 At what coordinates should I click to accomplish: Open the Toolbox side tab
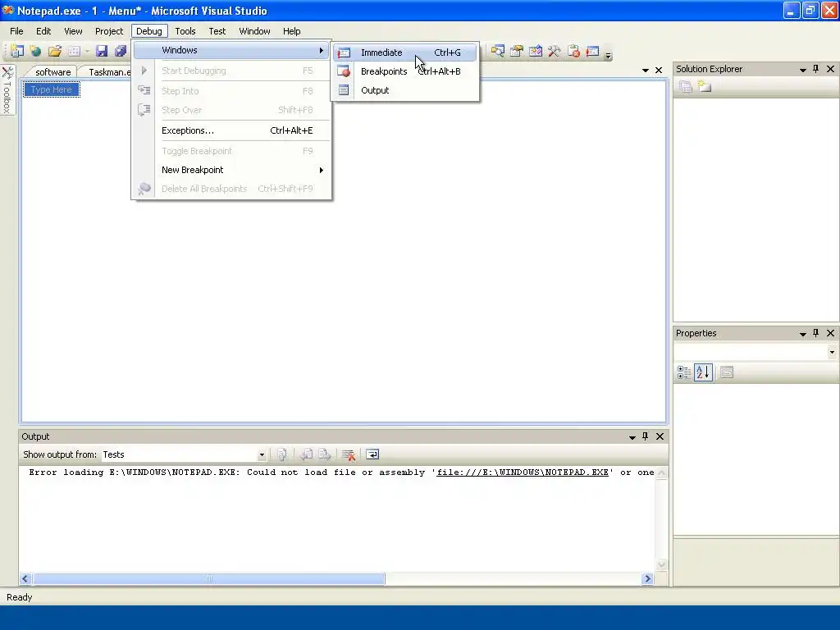tap(7, 90)
